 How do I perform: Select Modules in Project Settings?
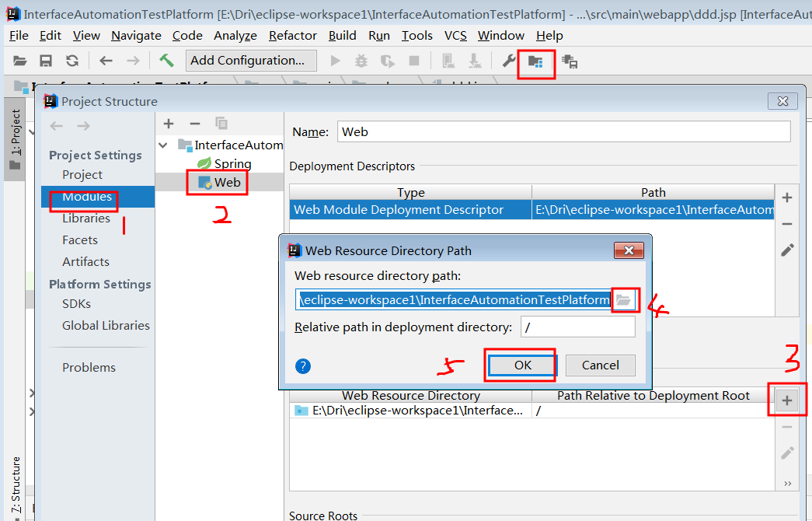click(x=87, y=197)
